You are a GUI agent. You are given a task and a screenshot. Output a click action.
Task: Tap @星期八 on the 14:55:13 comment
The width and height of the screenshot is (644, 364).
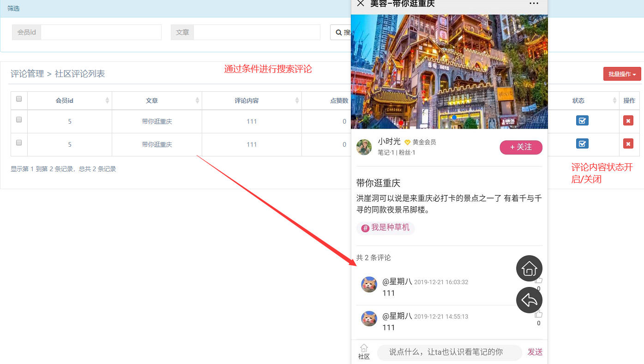coord(397,316)
